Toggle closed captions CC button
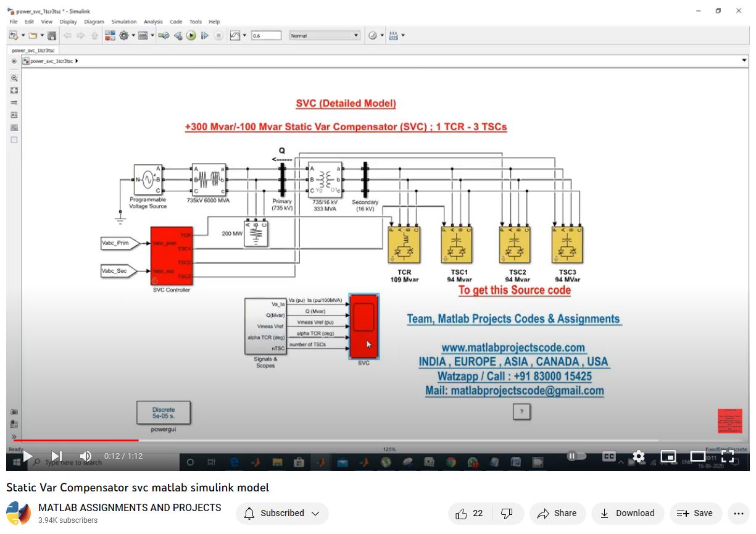The image size is (756, 534). point(609,456)
